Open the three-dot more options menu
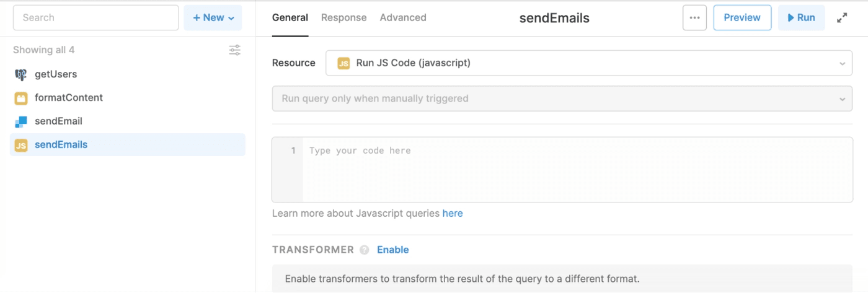Screen dimensions: 868x293 point(694,18)
